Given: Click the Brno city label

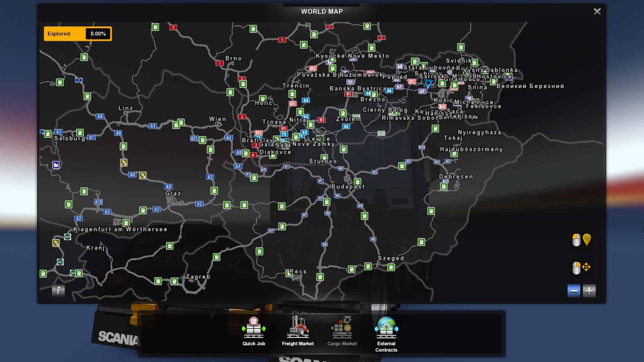Looking at the screenshot, I should click(x=233, y=58).
